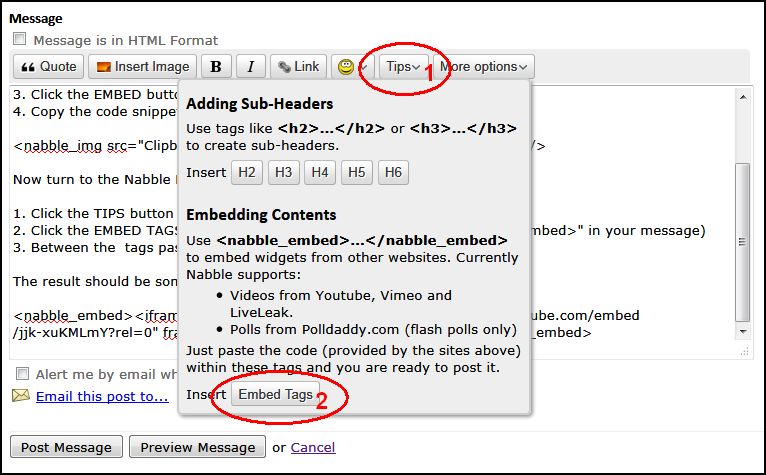766x475 pixels.
Task: Insert a hyperlink with Link button
Action: coord(298,67)
